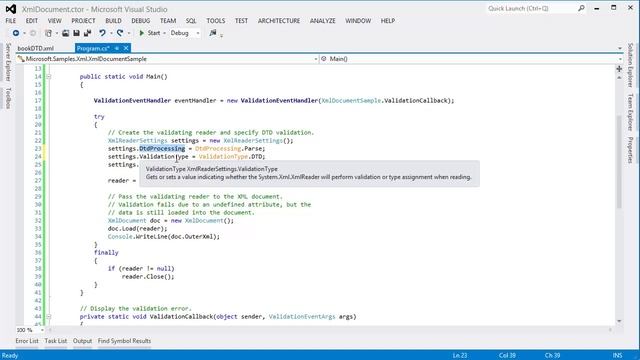Click the vertical scrollbar thumb in editor

[619, 161]
